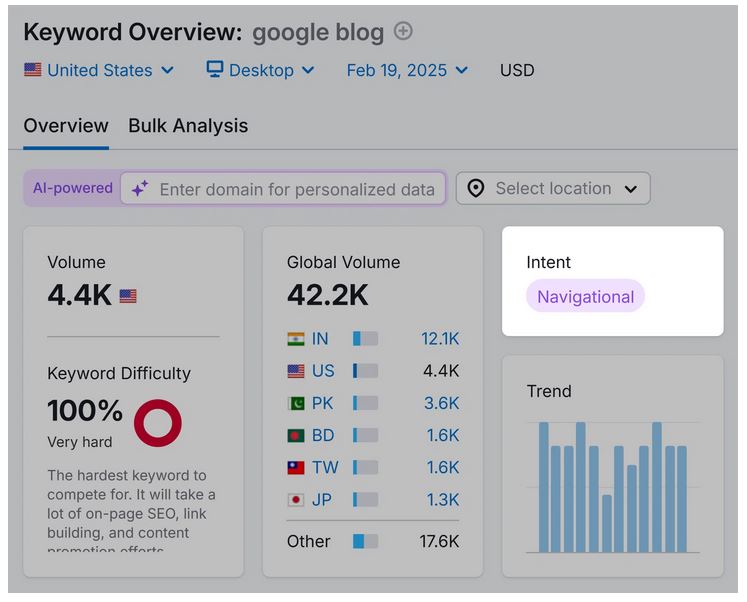
Task: Click the JP country link
Action: click(322, 500)
